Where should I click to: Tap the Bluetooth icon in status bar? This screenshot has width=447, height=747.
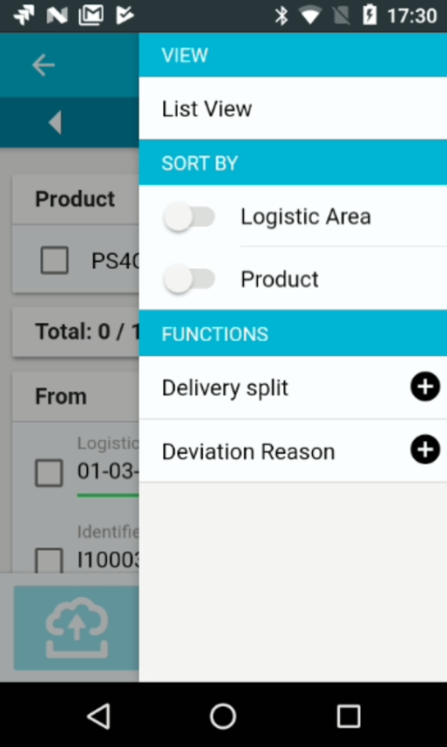click(281, 16)
